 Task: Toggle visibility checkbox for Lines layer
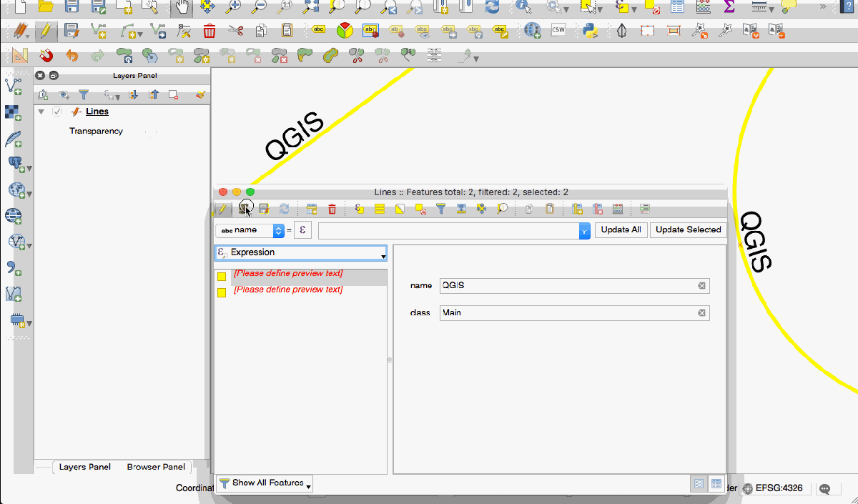57,112
